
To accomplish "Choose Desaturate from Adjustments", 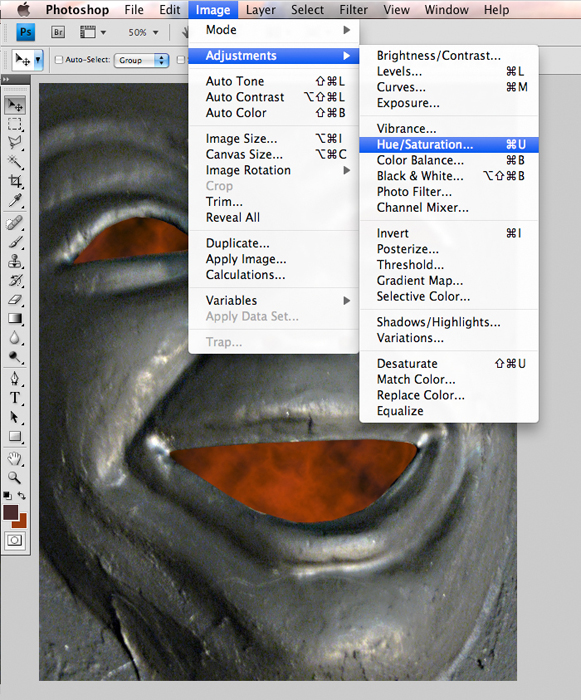I will pos(449,363).
